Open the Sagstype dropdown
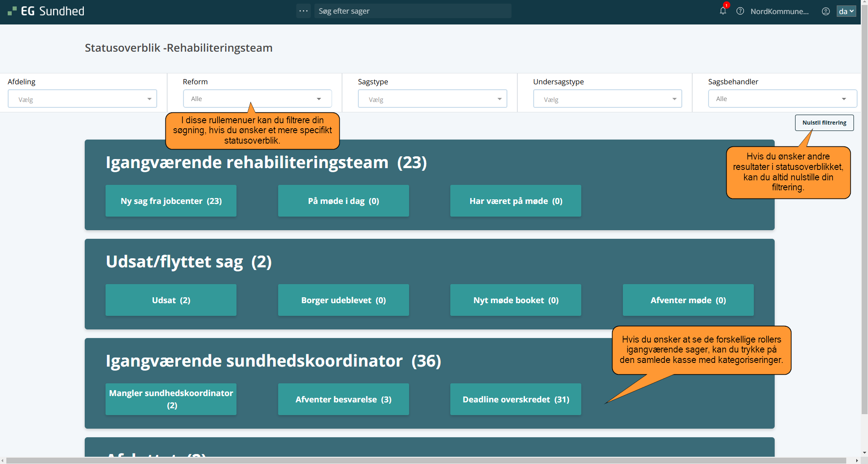868x464 pixels. pos(432,99)
